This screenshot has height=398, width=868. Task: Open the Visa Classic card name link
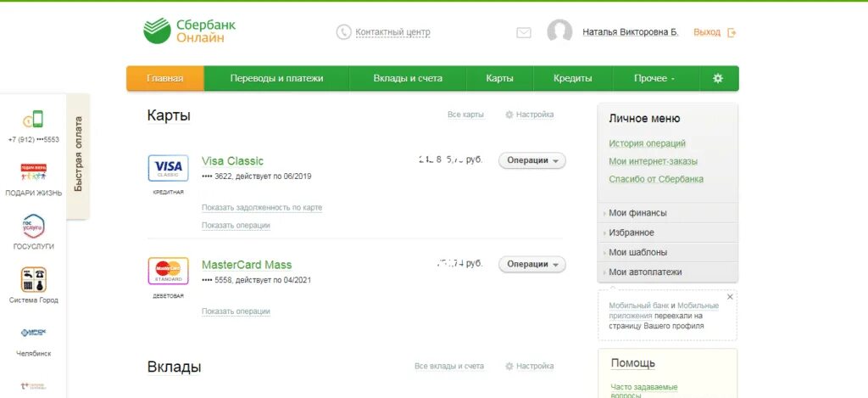coord(232,161)
